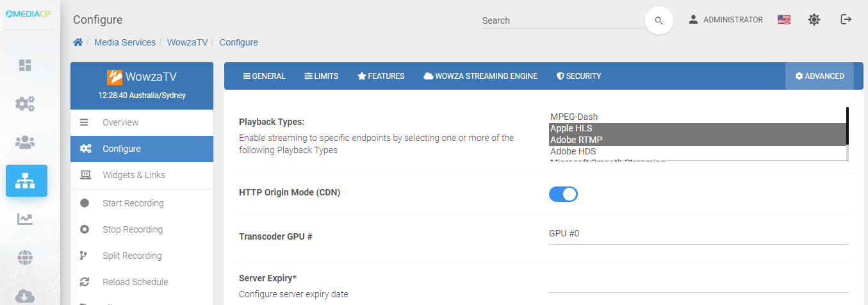Click Start Recording in sidebar
The image size is (868, 305).
click(142, 203)
